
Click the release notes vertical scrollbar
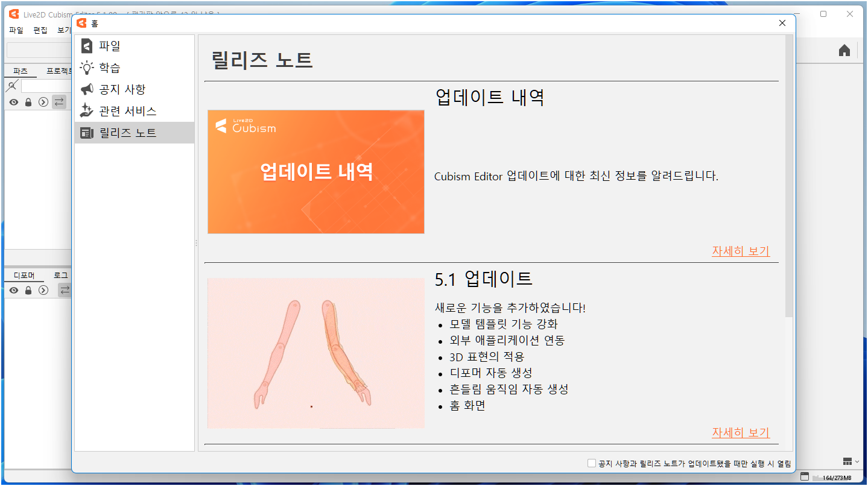789,176
